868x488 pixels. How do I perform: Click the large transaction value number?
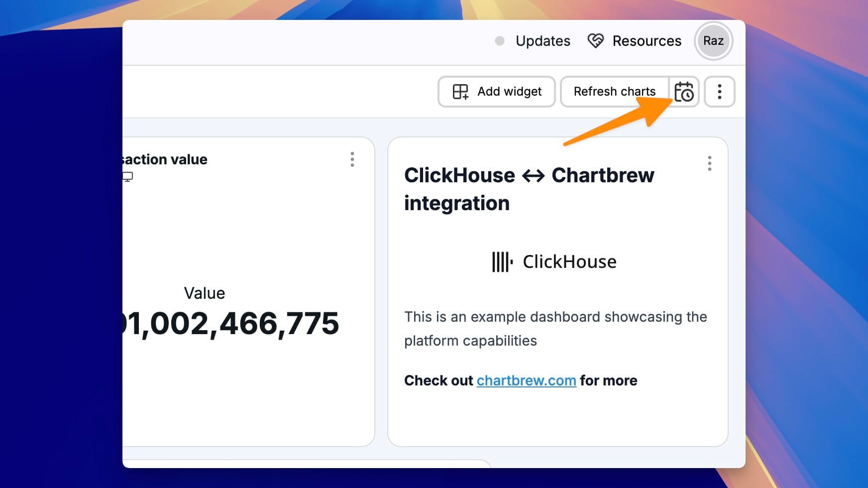(224, 324)
